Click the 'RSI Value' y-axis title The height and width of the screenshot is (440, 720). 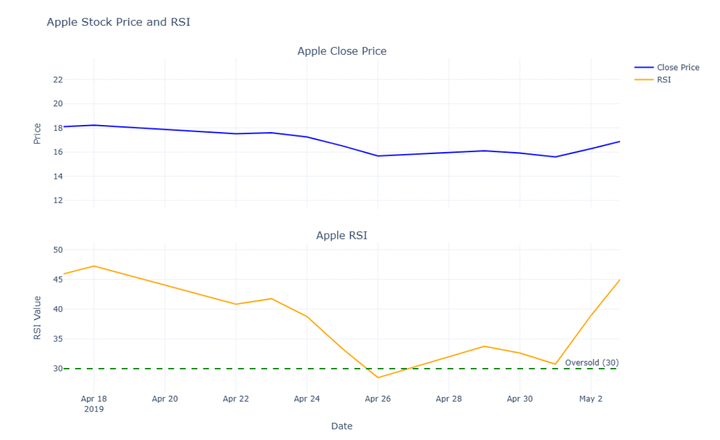pos(37,316)
